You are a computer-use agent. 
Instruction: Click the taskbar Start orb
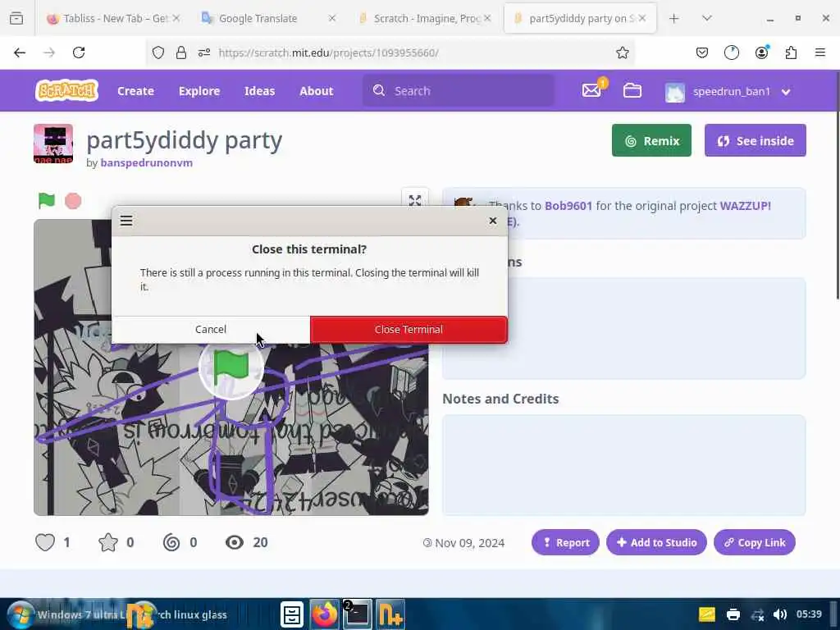coord(21,614)
